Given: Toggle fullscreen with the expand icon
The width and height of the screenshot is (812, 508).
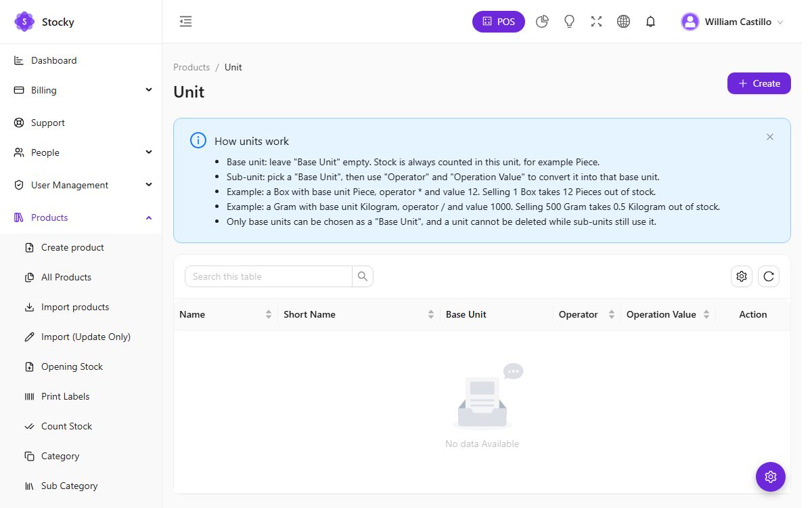Looking at the screenshot, I should click(596, 22).
